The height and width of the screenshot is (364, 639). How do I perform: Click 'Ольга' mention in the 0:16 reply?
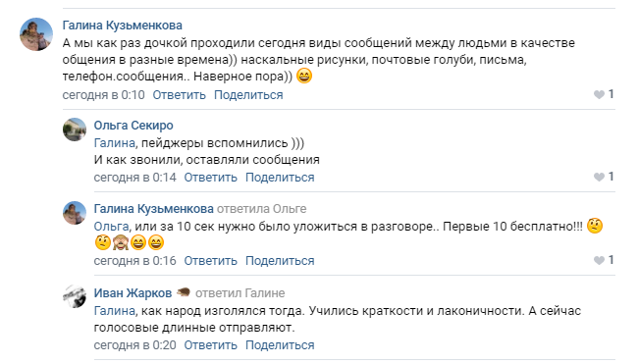(111, 227)
